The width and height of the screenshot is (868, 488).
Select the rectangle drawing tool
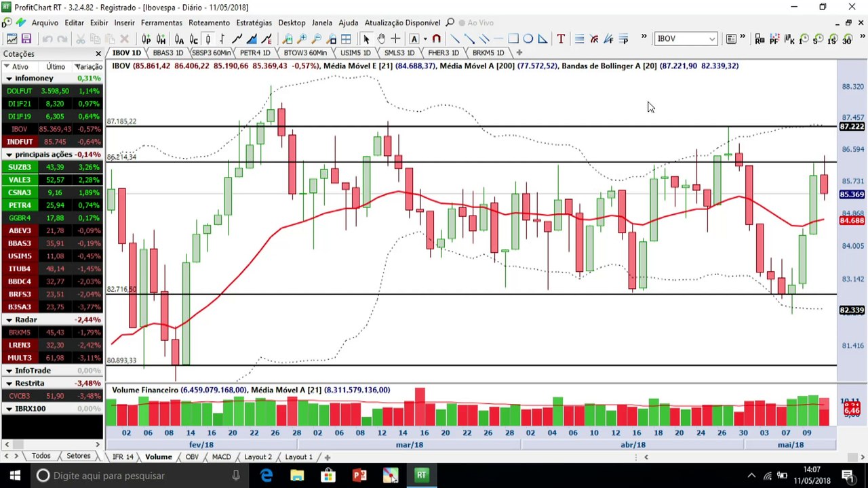point(513,39)
